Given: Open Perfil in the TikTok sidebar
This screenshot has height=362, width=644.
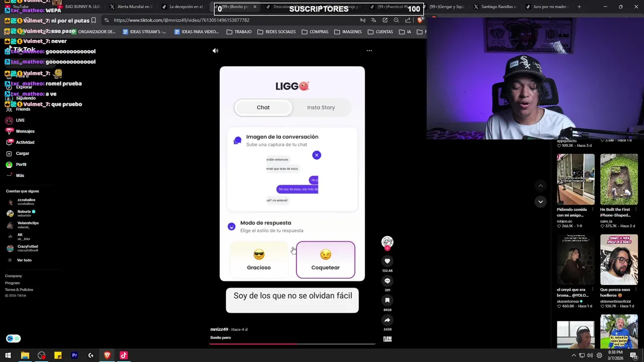Looking at the screenshot, I should click(16, 164).
